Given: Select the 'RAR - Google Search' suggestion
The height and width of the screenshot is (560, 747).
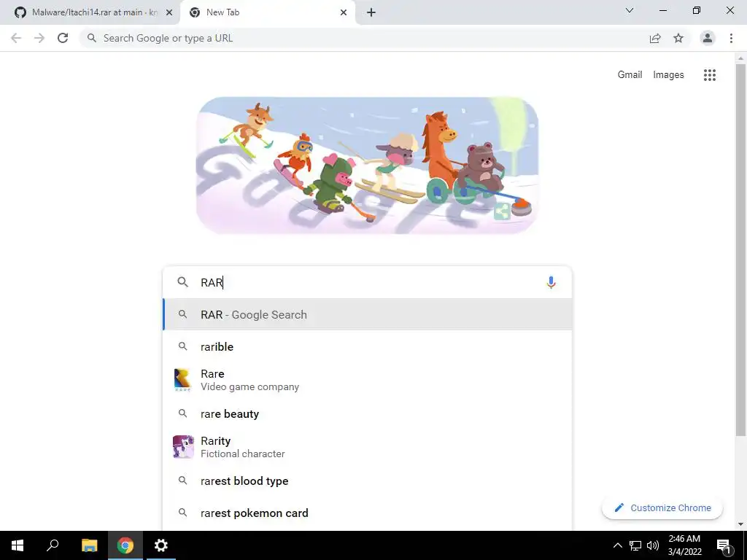Looking at the screenshot, I should pyautogui.click(x=367, y=314).
